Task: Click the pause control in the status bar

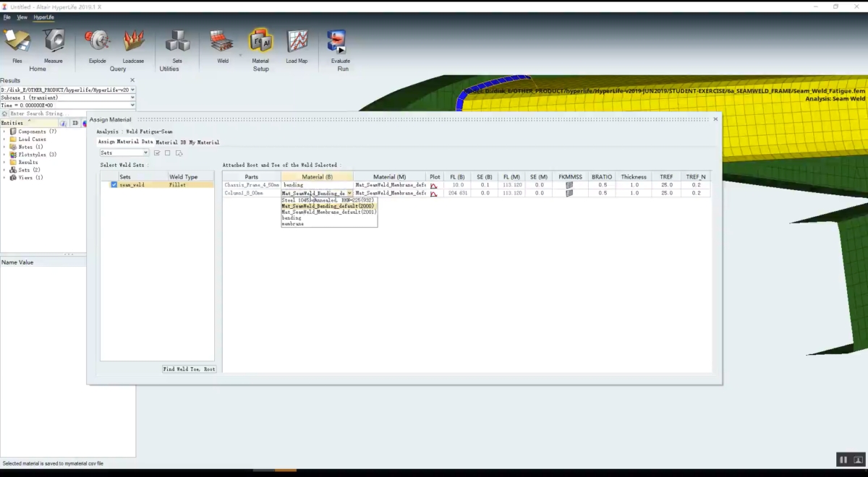Action: [x=843, y=459]
